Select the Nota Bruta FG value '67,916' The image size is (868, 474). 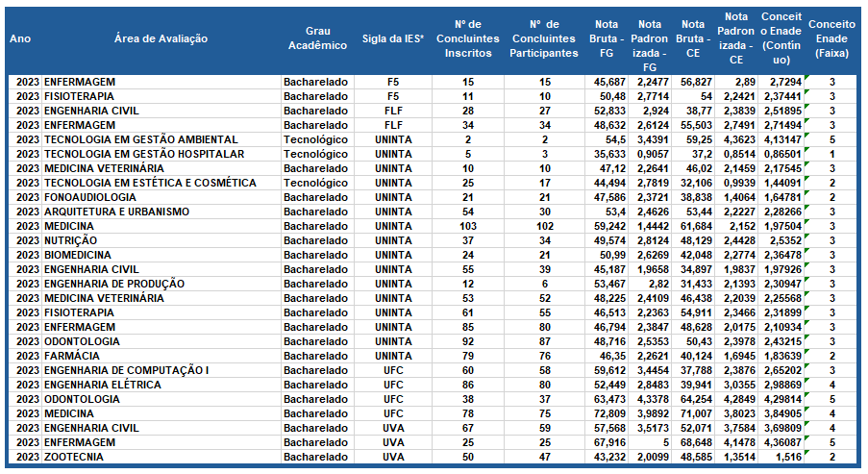[x=609, y=442]
